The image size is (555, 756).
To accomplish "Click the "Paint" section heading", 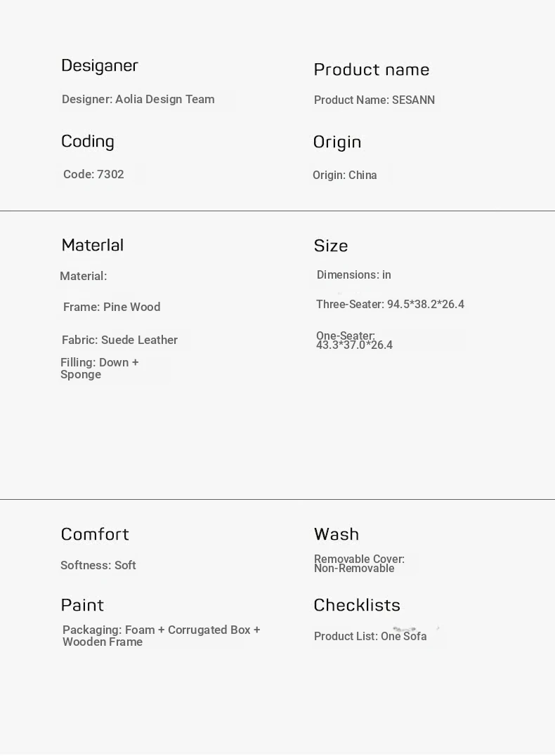I will pos(82,605).
